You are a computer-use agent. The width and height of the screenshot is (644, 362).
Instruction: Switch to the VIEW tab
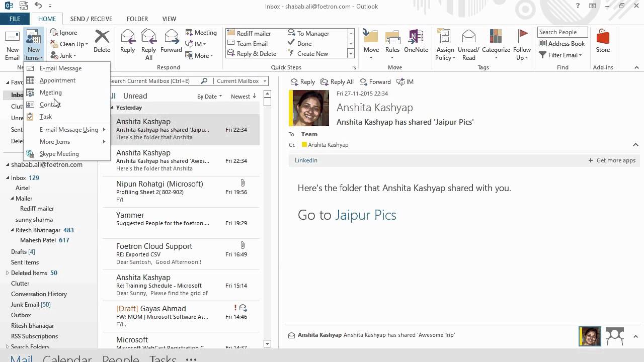coord(169,19)
